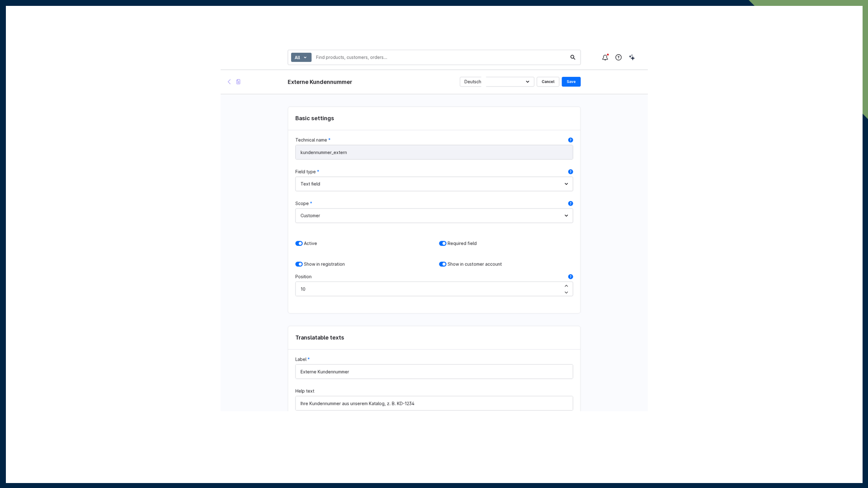The image size is (868, 488).
Task: Show help tooltip for Scope
Action: 571,203
